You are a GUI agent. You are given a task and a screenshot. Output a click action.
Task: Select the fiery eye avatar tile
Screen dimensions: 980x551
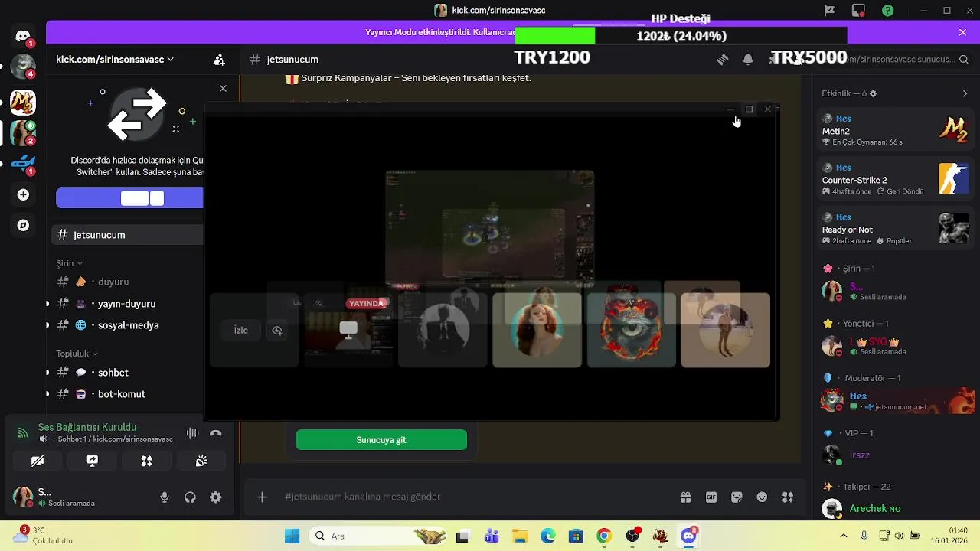pyautogui.click(x=631, y=331)
